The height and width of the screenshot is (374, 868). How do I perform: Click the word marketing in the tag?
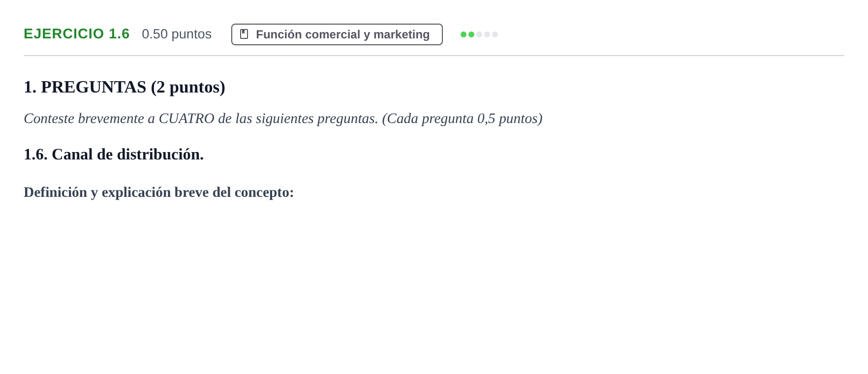402,34
